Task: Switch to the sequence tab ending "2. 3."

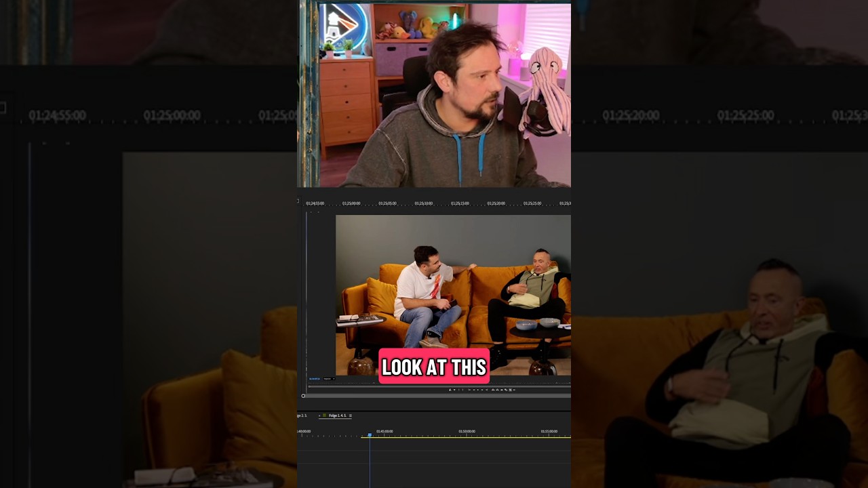Action: 302,415
